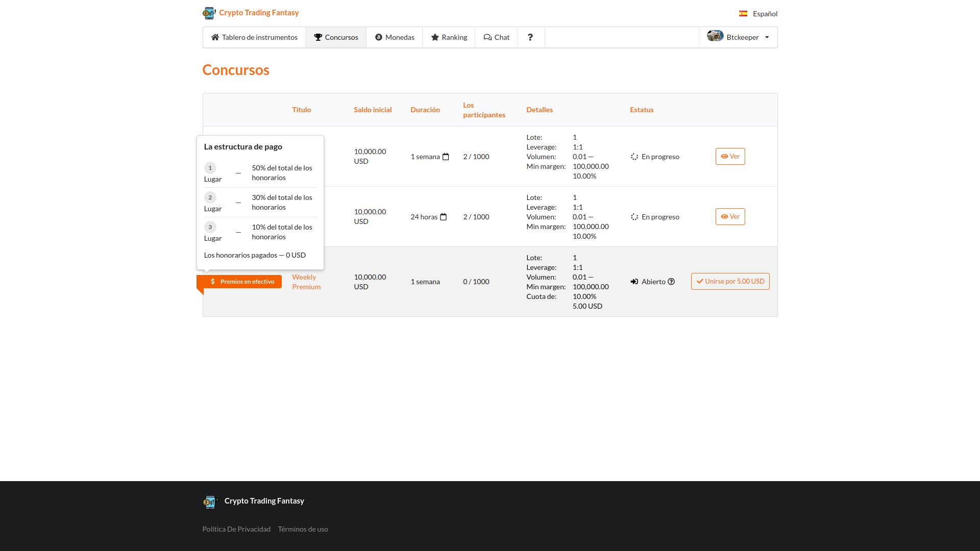980x551 pixels.
Task: Expand the Btckeeper user dropdown arrow
Action: point(767,37)
